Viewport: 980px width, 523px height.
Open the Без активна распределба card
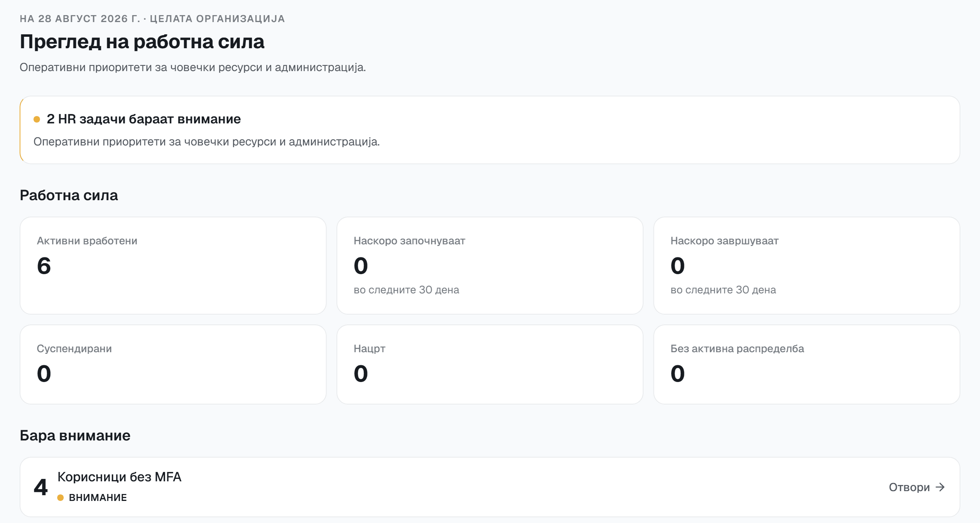[x=807, y=364]
